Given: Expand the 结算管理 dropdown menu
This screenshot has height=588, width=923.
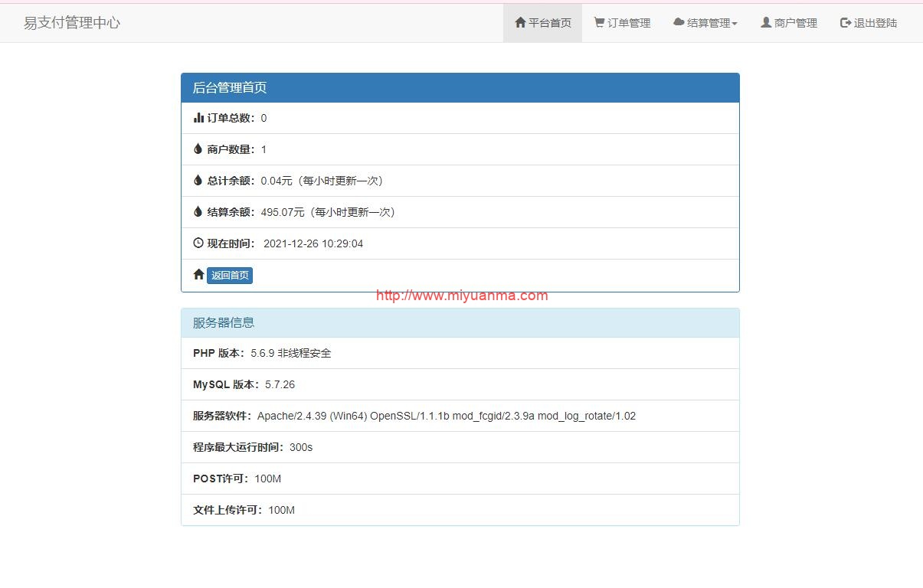Looking at the screenshot, I should click(x=705, y=23).
